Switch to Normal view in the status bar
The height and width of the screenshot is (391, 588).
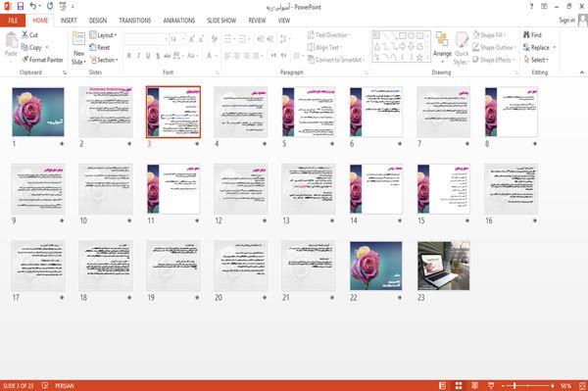point(443,385)
